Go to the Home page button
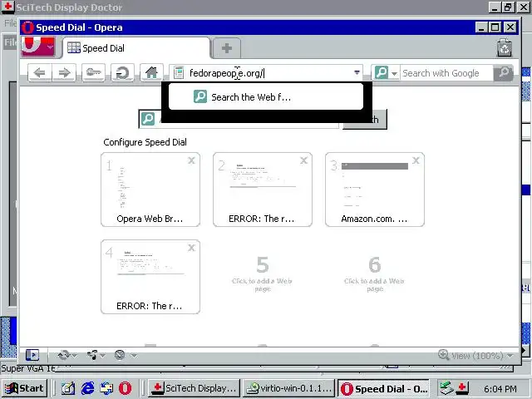This screenshot has height=399, width=532. tap(151, 72)
